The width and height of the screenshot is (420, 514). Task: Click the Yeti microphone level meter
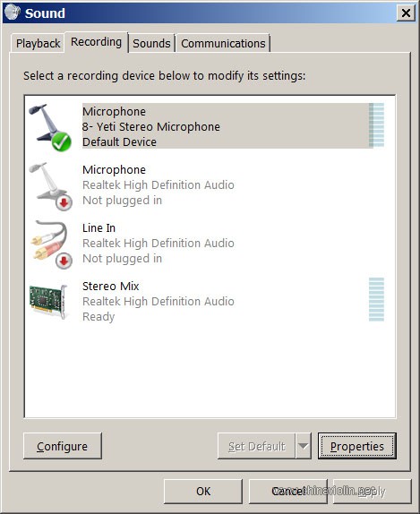[376, 124]
